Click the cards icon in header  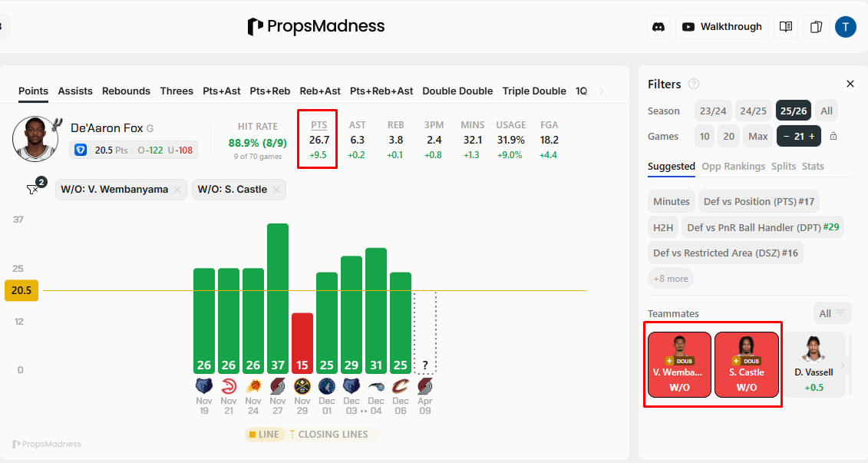click(x=816, y=27)
